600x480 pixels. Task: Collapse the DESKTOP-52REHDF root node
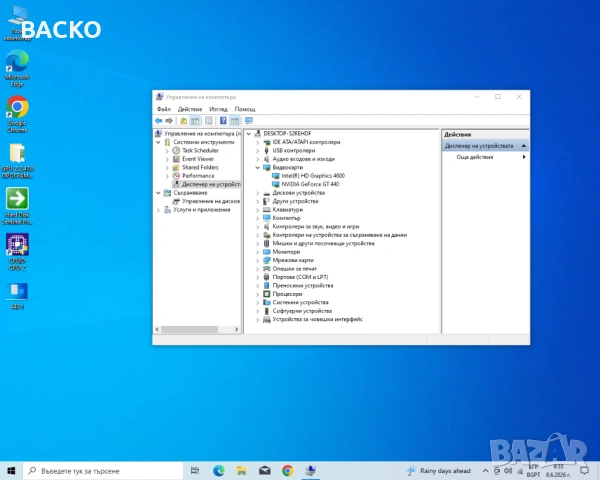pyautogui.click(x=249, y=134)
